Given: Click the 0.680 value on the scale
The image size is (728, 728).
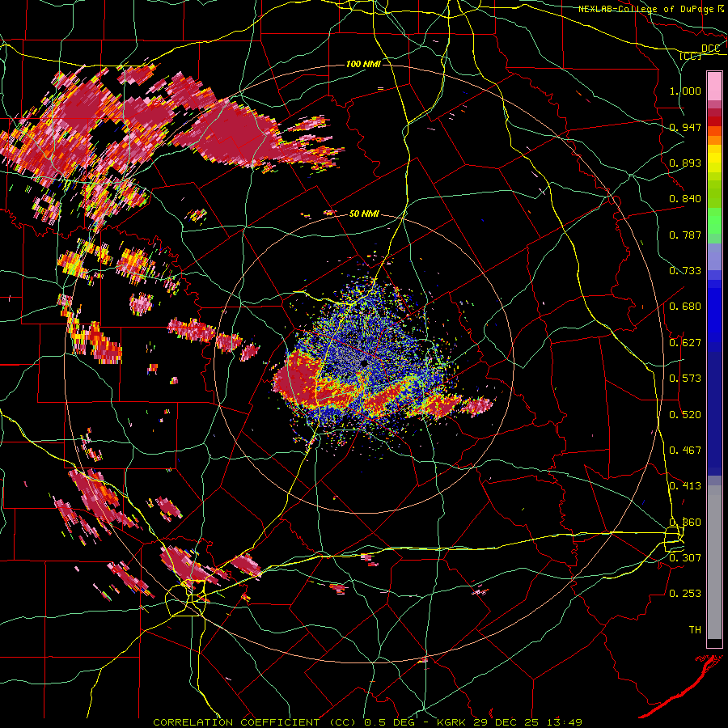Looking at the screenshot, I should pyautogui.click(x=685, y=307).
